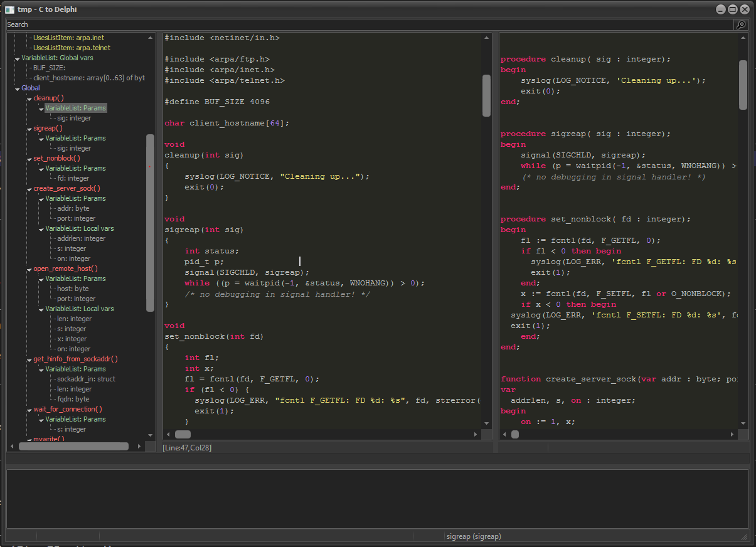Collapse VariableList: Global vars node

(17, 58)
